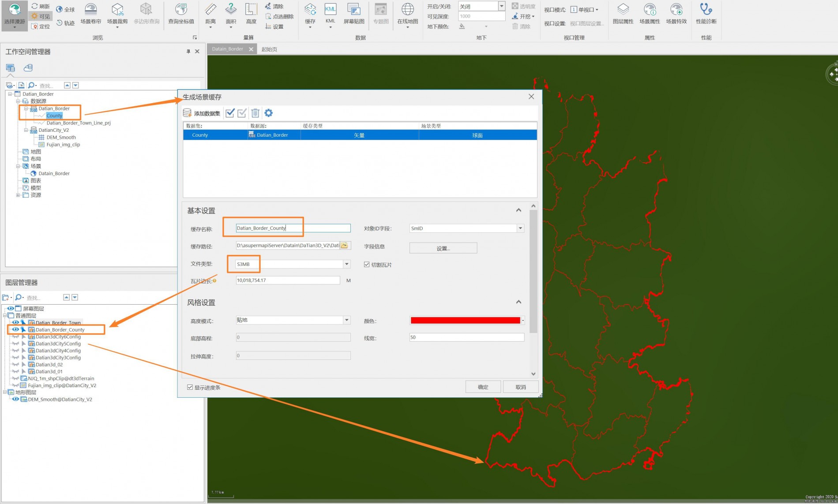This screenshot has height=504, width=838.
Task: Open the 查询坐标值 coordinate query tool
Action: click(181, 14)
